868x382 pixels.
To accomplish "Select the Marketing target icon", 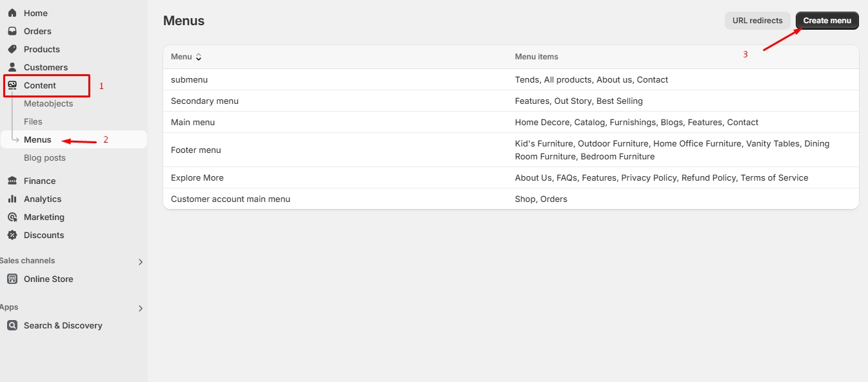I will pos(12,217).
